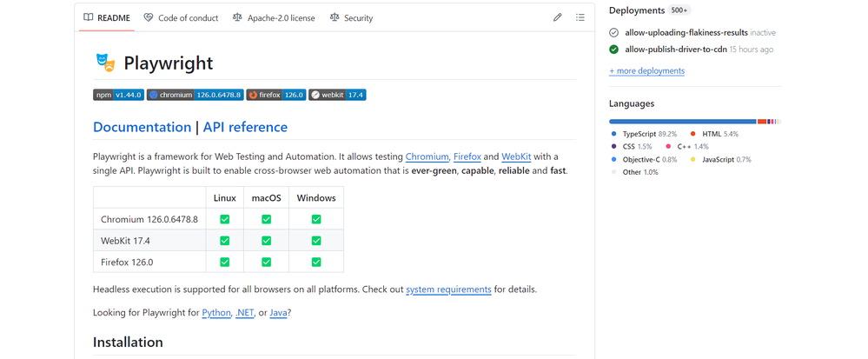Open the README tab
868x359 pixels.
click(107, 17)
